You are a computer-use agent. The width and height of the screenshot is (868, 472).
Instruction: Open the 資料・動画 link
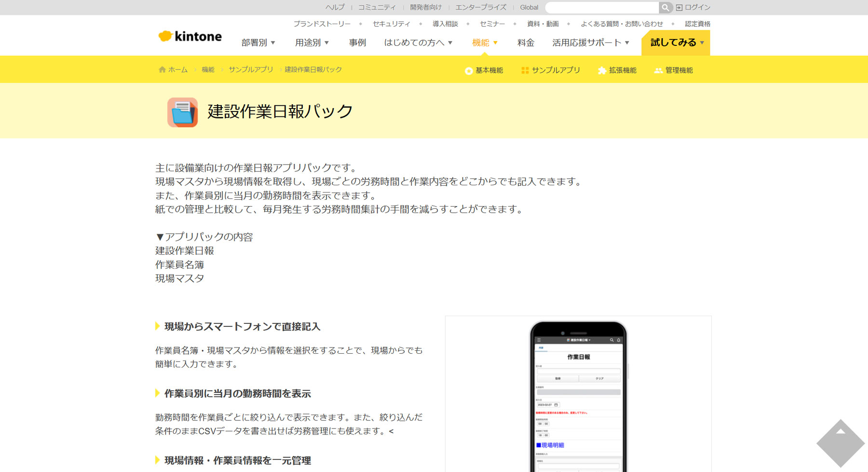coord(543,24)
